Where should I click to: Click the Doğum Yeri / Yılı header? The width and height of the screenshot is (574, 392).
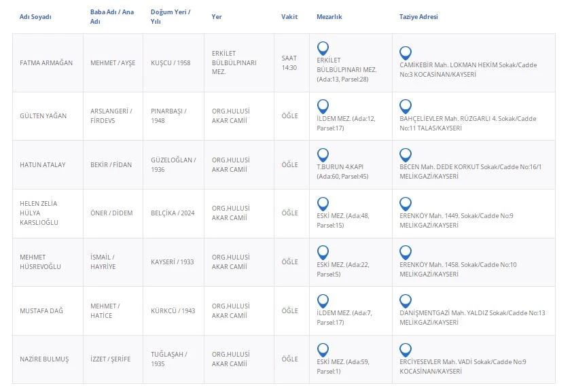tap(171, 17)
